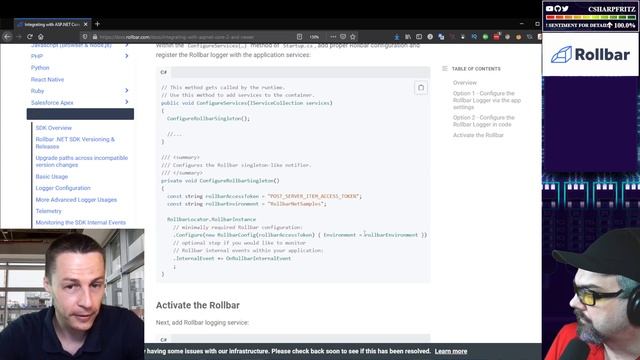Image resolution: width=640 pixels, height=360 pixels.
Task: Minimize the browser window
Action: (522, 24)
